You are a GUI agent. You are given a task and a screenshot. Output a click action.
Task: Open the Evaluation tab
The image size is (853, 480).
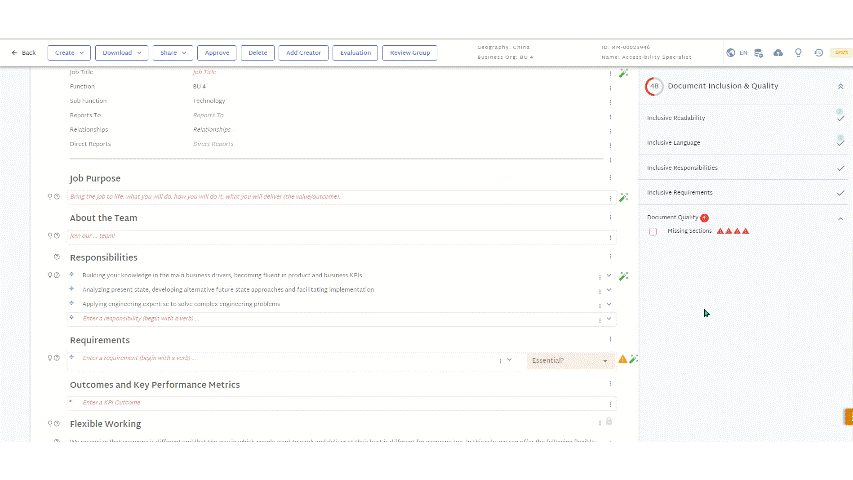(x=355, y=53)
